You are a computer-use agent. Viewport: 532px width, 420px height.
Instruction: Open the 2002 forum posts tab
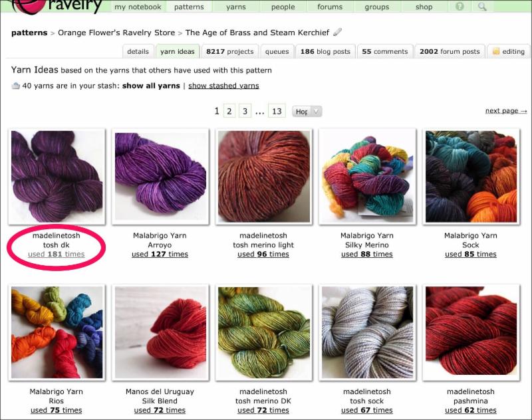tap(450, 52)
